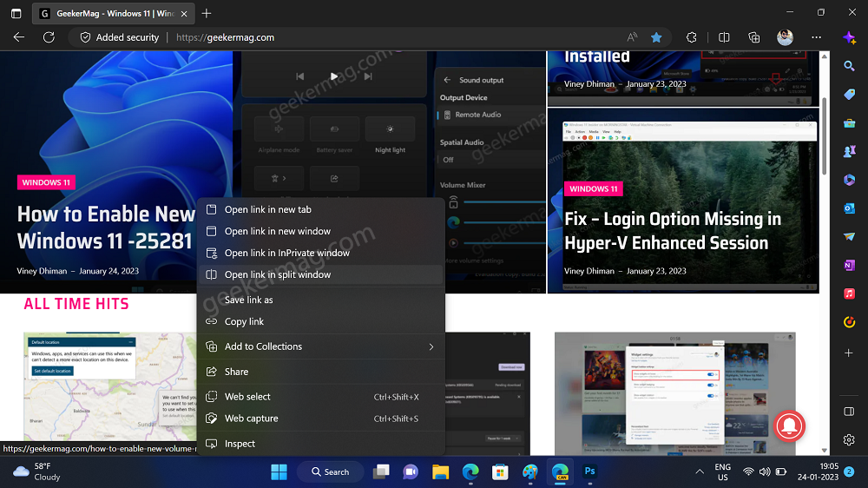The width and height of the screenshot is (868, 488).
Task: Reload the geekermag.com page
Action: point(49,37)
